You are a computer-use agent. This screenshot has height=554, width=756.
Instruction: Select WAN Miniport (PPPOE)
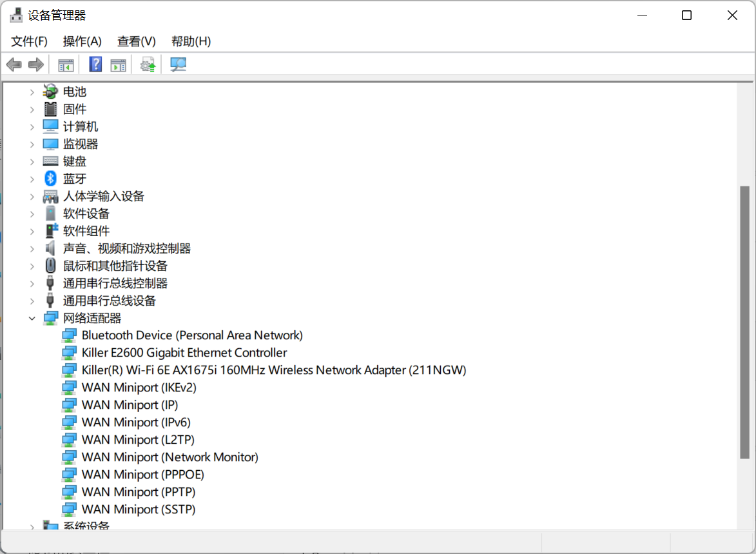[x=142, y=475]
